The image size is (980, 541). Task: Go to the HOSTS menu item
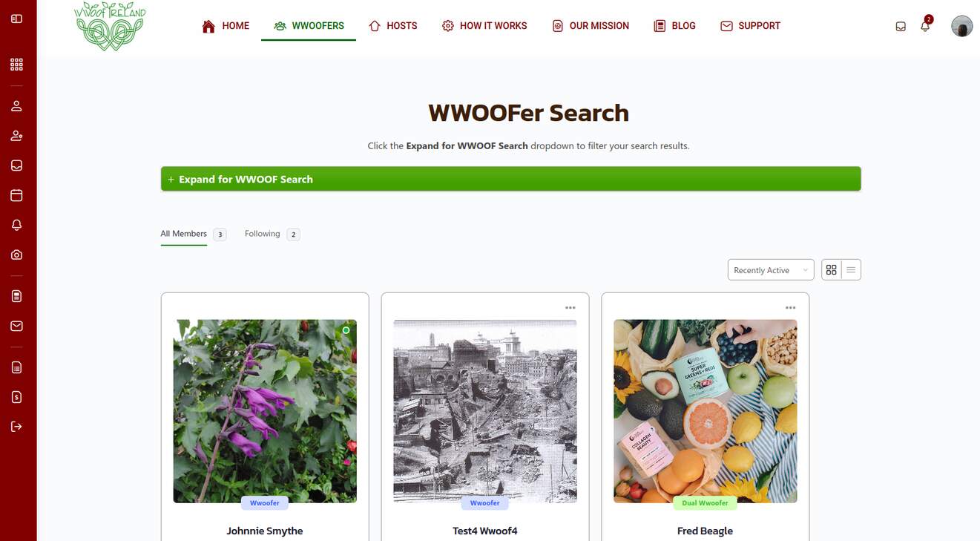click(x=392, y=26)
